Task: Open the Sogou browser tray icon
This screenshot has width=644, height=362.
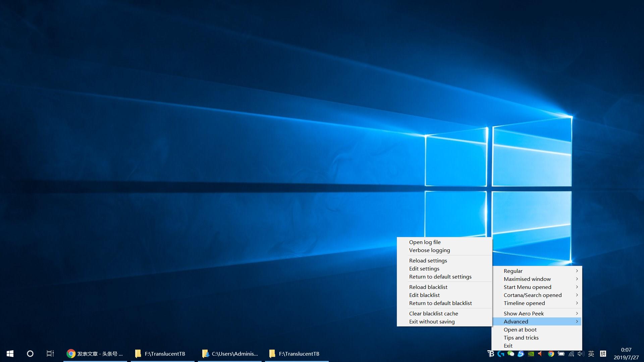Action: click(521, 354)
